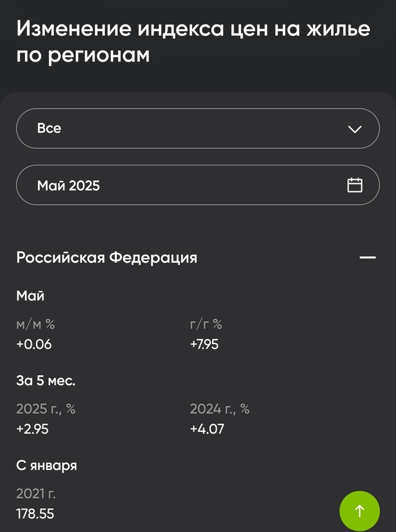396x532 pixels.
Task: Click the "С января" subsection heading
Action: [x=46, y=466]
